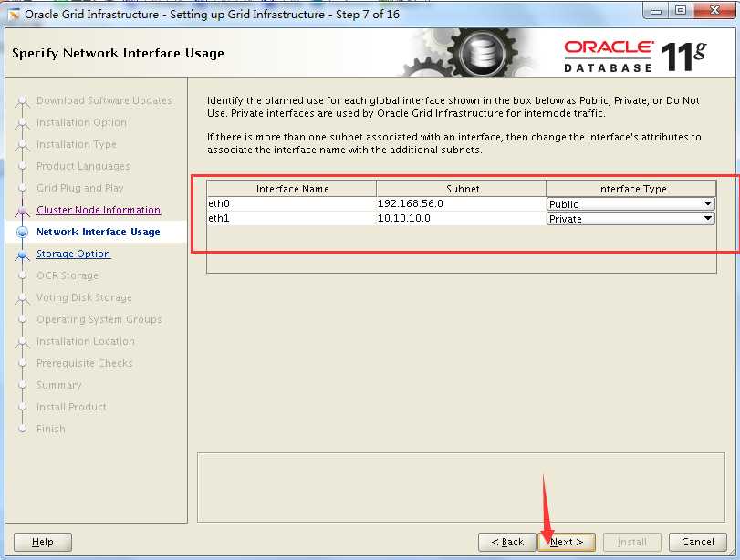Close the installer window
The height and width of the screenshot is (560, 740).
click(714, 11)
